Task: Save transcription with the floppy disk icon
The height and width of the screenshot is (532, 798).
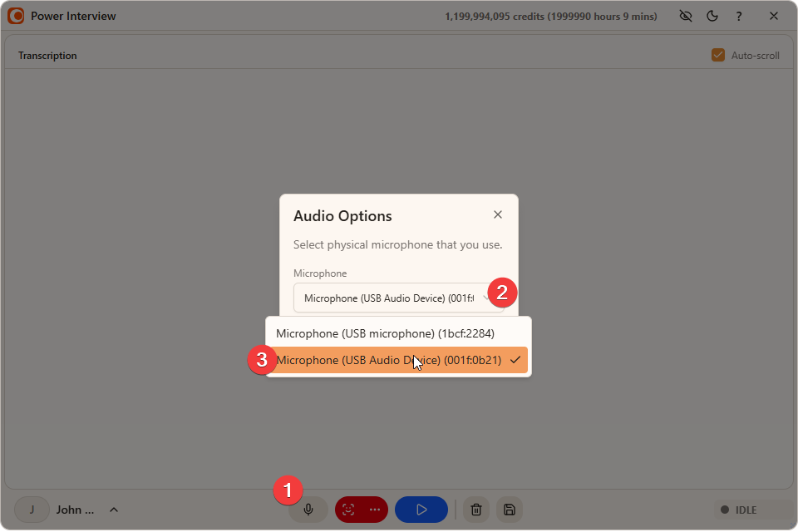Action: point(510,510)
